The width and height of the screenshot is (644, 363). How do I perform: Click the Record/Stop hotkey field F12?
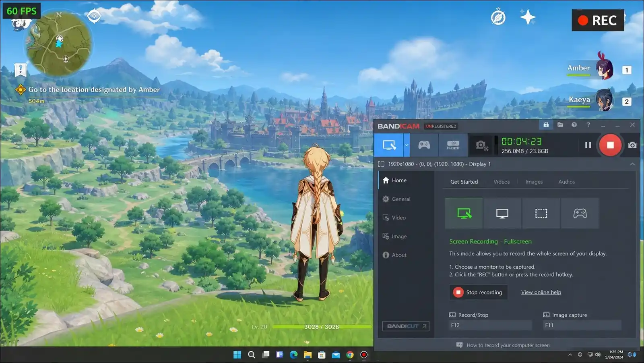pos(490,325)
